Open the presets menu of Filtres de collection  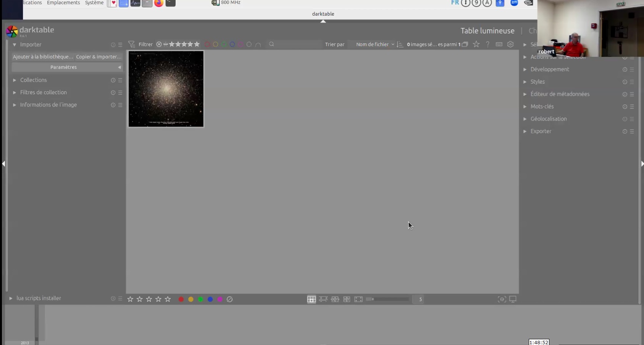click(x=120, y=93)
